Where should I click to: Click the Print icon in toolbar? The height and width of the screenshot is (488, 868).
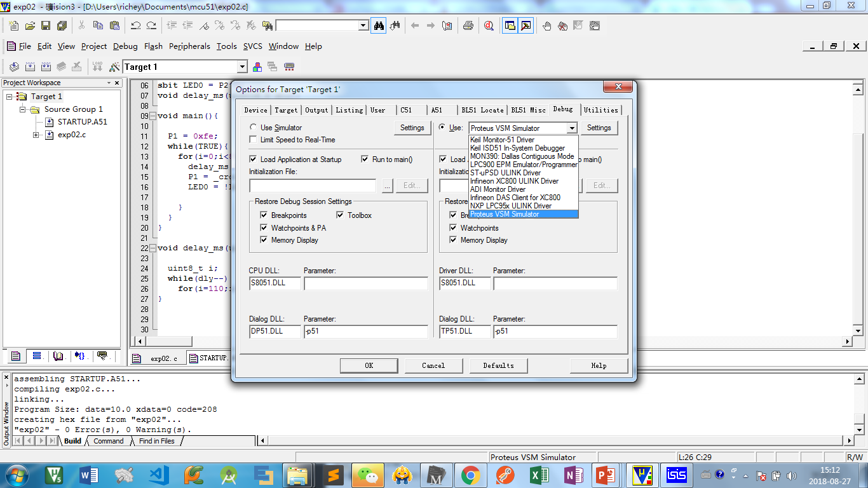468,26
